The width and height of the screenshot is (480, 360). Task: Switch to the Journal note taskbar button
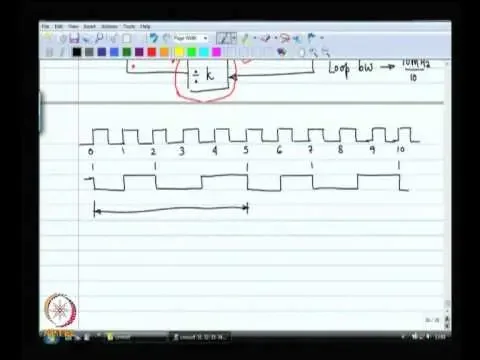click(200, 337)
